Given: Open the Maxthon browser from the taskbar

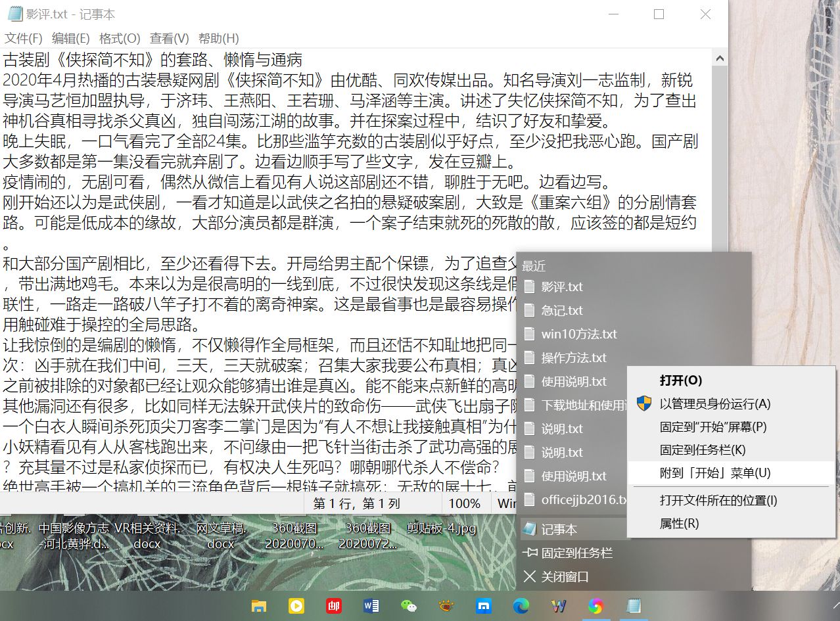Looking at the screenshot, I should coord(484,606).
